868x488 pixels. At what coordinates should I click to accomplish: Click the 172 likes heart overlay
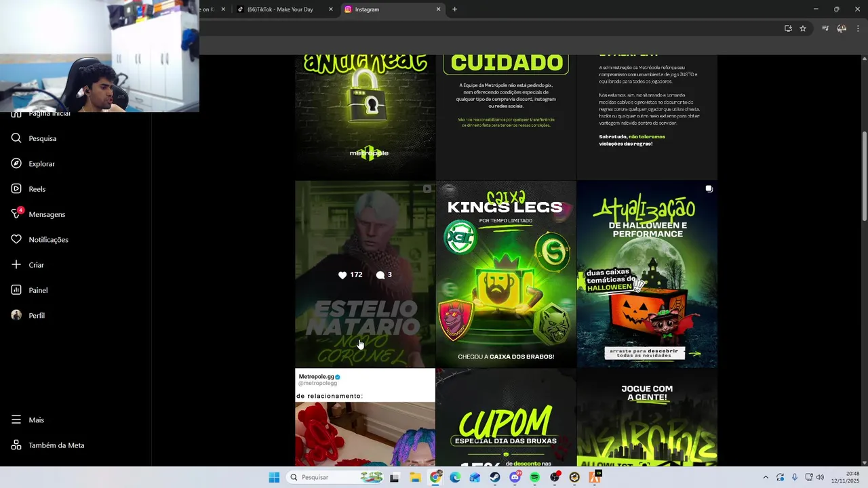(x=350, y=274)
